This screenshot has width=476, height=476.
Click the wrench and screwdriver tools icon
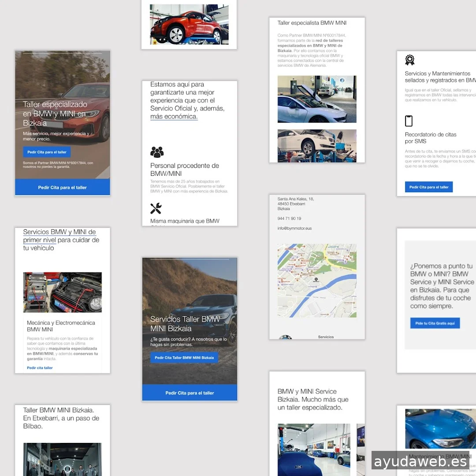coord(156,208)
